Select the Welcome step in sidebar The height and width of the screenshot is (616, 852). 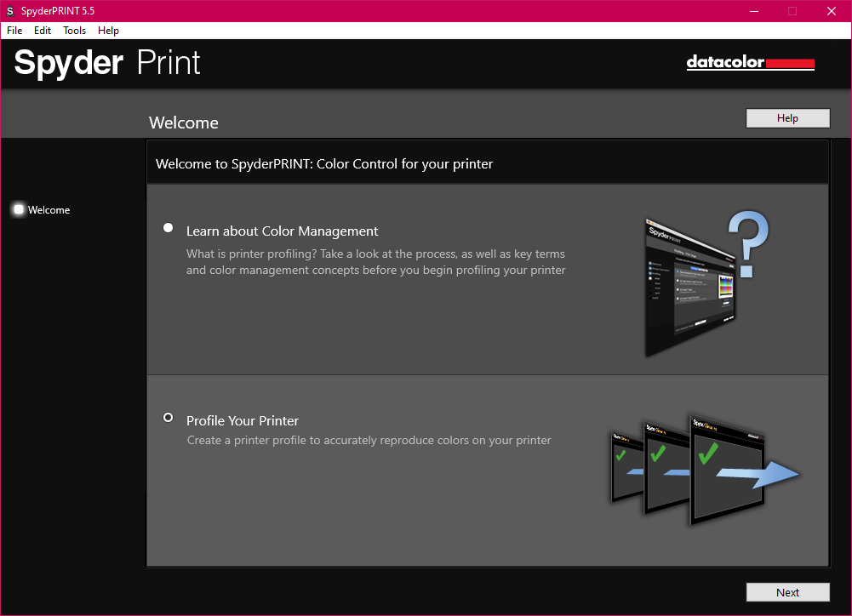click(42, 209)
